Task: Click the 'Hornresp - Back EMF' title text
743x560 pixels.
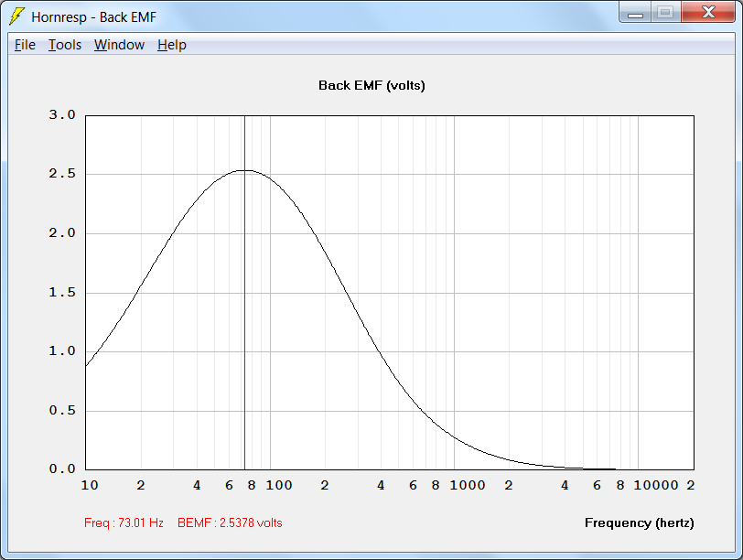Action: [x=94, y=17]
